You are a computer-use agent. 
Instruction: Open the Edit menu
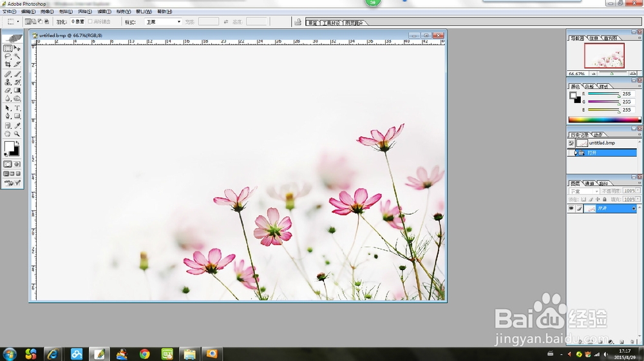point(28,12)
